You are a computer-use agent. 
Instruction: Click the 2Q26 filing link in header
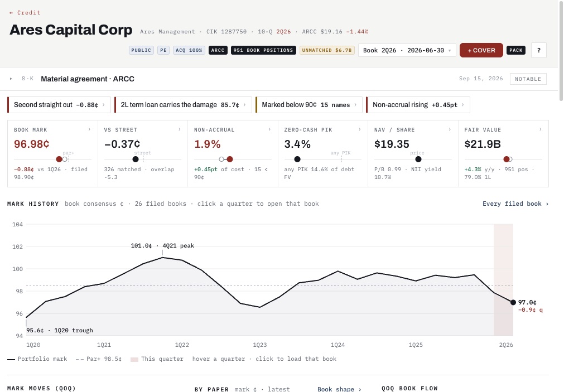tap(283, 32)
